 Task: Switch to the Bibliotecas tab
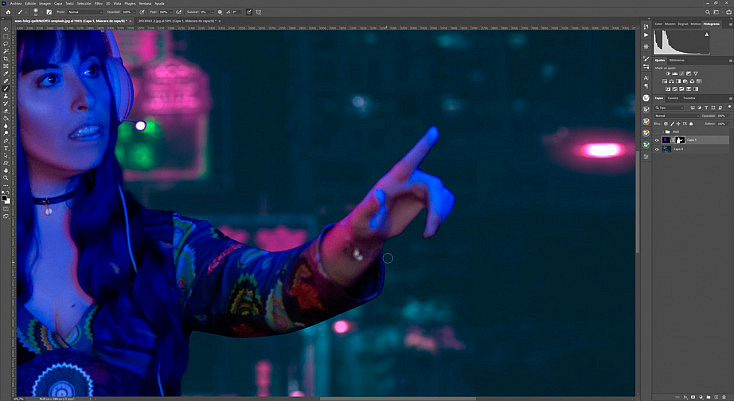coord(677,60)
